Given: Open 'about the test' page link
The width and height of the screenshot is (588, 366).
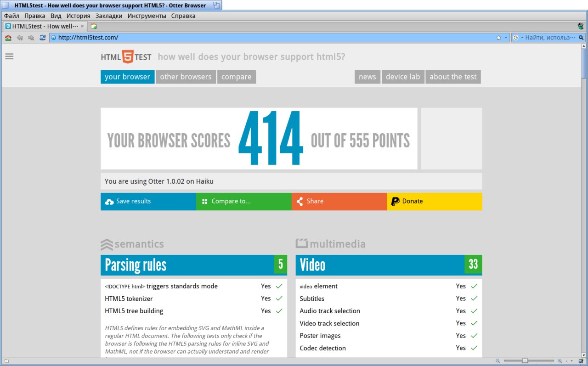Looking at the screenshot, I should click(453, 77).
